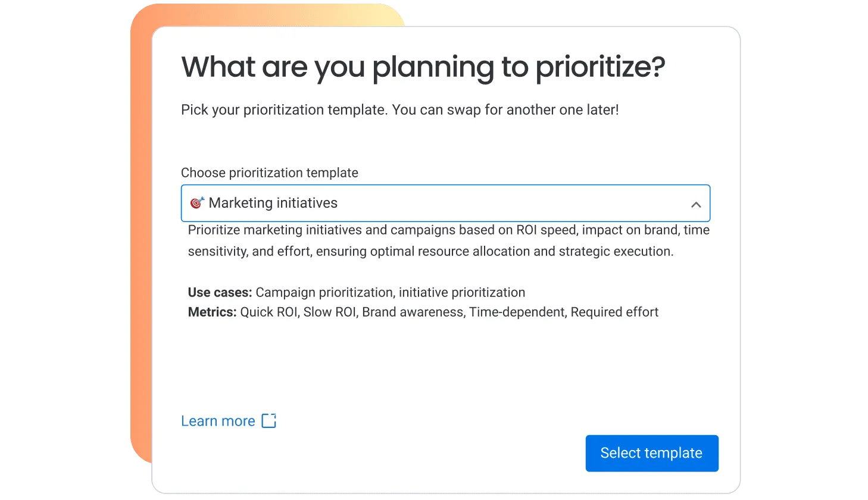Click the Choose prioritization template label
Screen dimensions: 868x500
(269, 173)
